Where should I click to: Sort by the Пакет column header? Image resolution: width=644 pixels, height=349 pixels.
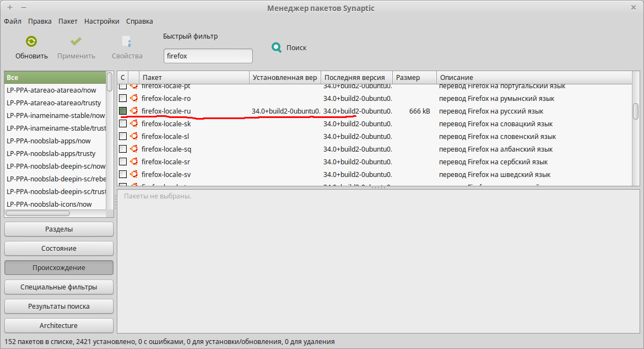(194, 78)
